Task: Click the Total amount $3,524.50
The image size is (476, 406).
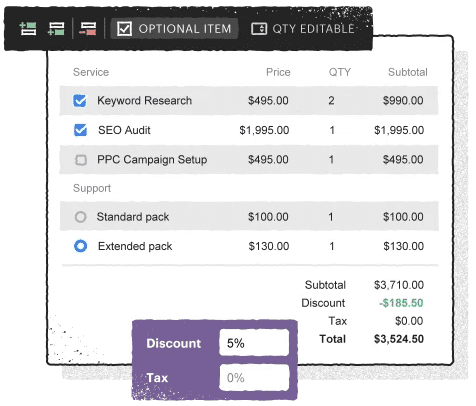Action: pos(399,339)
